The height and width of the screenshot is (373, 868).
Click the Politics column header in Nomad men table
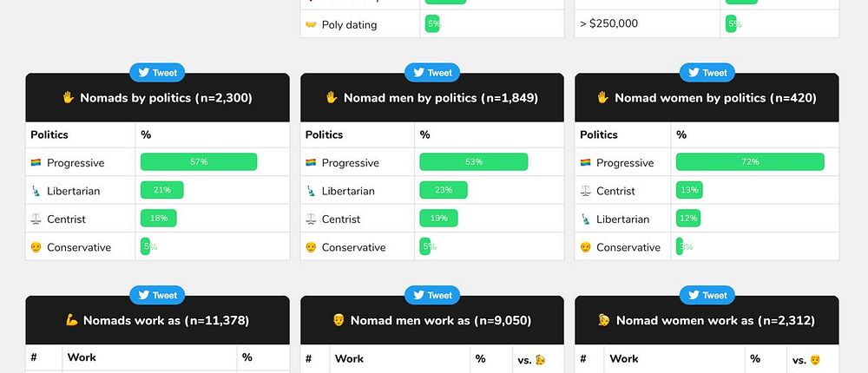(324, 134)
